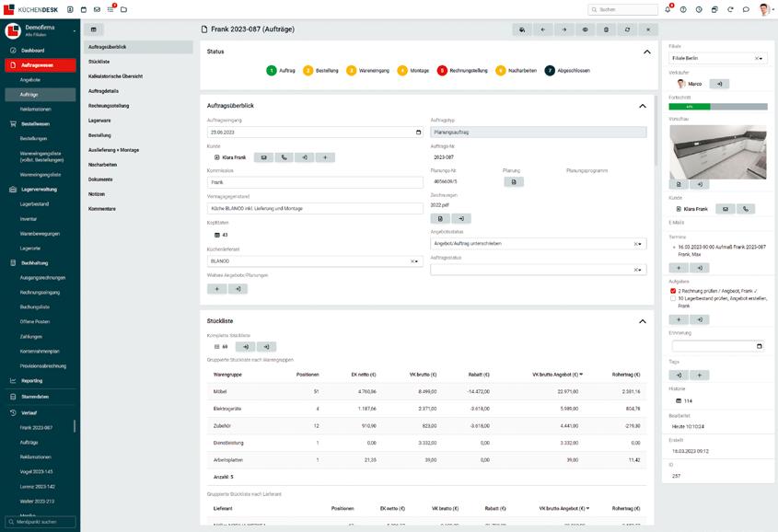Image resolution: width=778 pixels, height=532 pixels.
Task: Focus the Menüpunkt suchen field
Action: [41, 522]
